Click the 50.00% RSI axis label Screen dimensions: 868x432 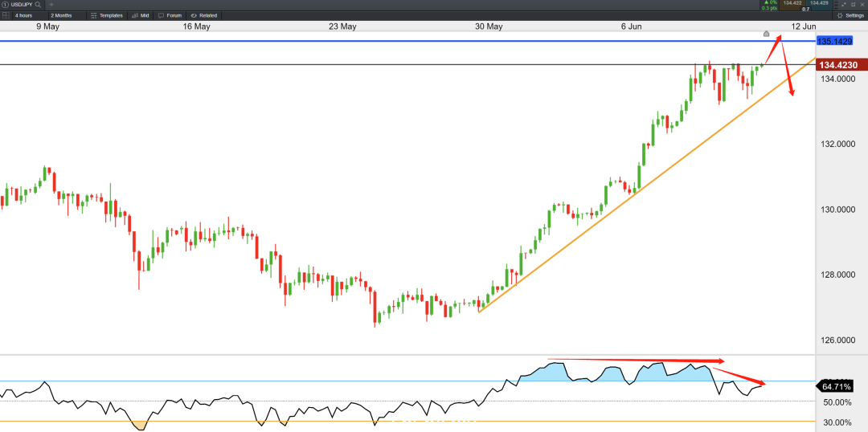(x=837, y=402)
